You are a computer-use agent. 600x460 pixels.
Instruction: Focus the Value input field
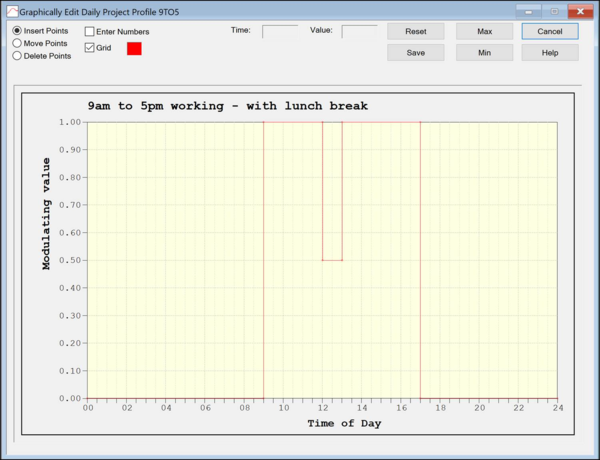359,31
